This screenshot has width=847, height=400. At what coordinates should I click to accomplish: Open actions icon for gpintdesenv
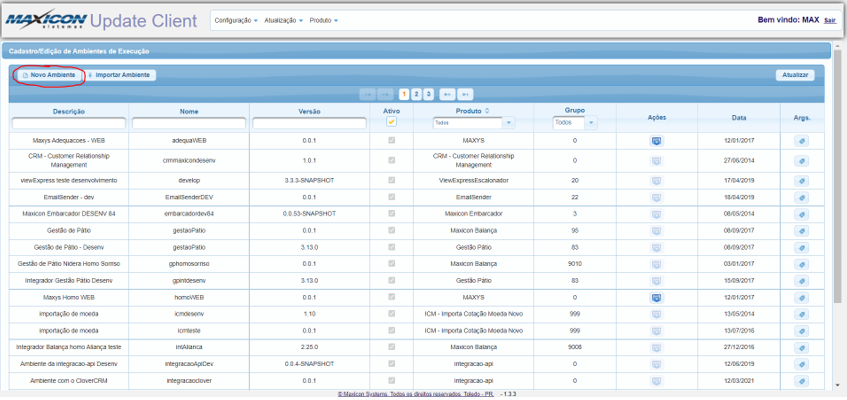[x=656, y=281]
